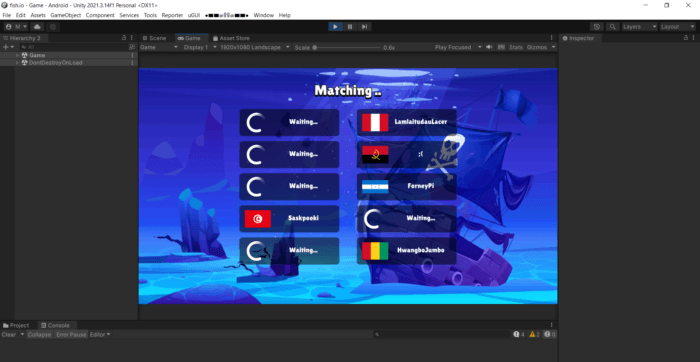Lock the Inspector panel

point(686,38)
